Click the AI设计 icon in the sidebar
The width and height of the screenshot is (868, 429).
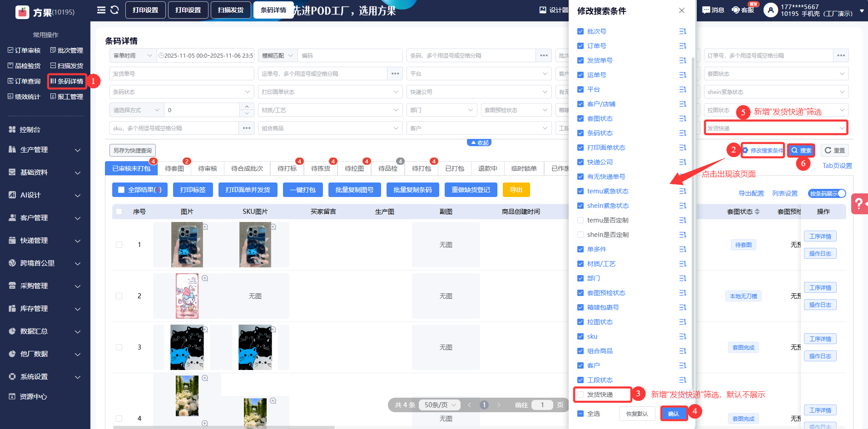click(12, 195)
